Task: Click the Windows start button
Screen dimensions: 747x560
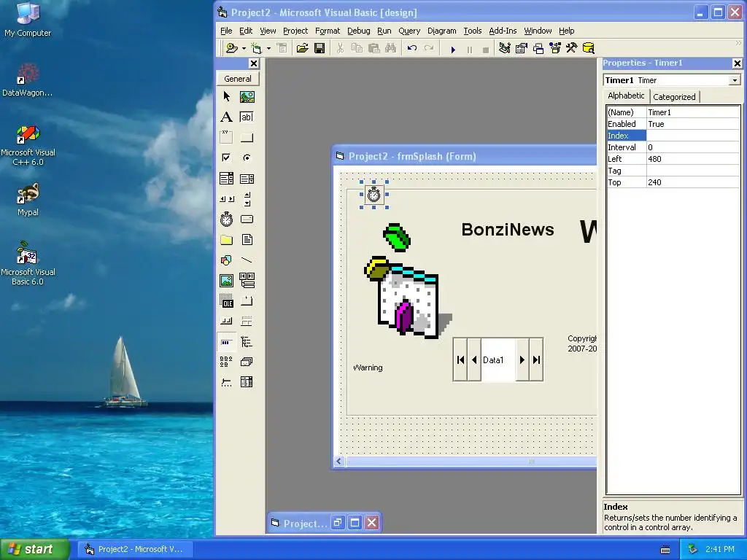Action: (35, 549)
